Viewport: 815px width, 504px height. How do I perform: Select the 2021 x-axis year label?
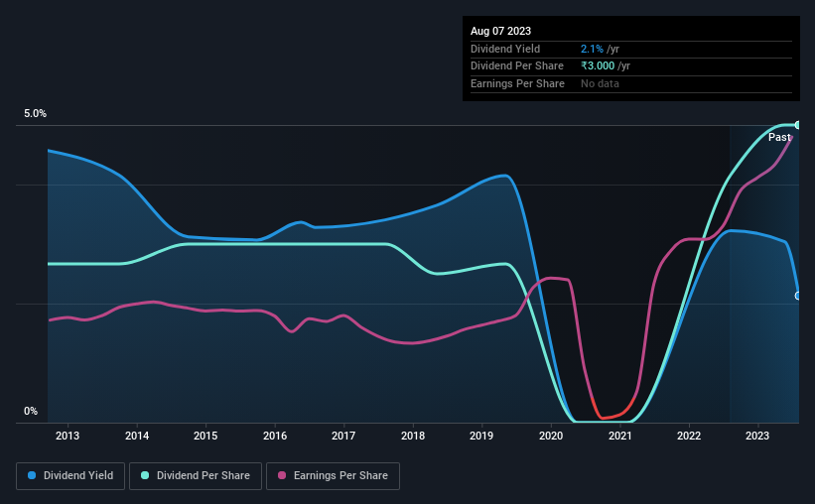[x=620, y=436]
